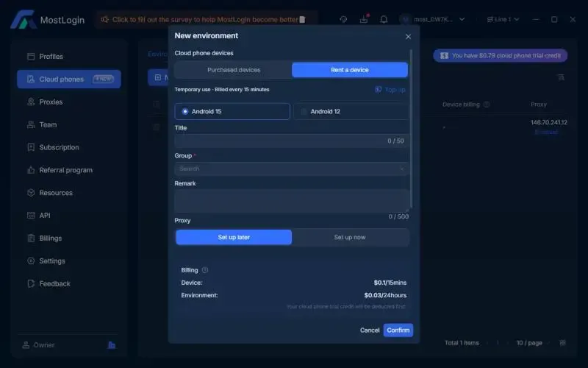Choose Set up later for proxy

pyautogui.click(x=234, y=237)
